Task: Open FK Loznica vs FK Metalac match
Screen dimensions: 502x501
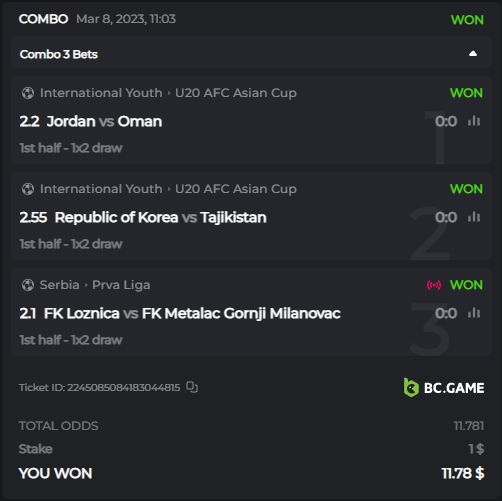Action: click(x=192, y=313)
